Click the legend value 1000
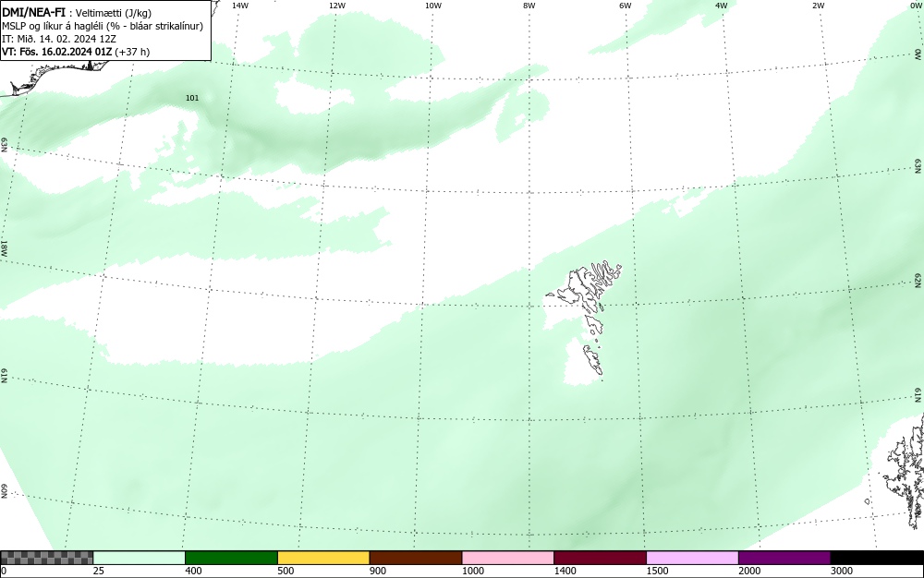The height and width of the screenshot is (578, 924). (x=472, y=571)
